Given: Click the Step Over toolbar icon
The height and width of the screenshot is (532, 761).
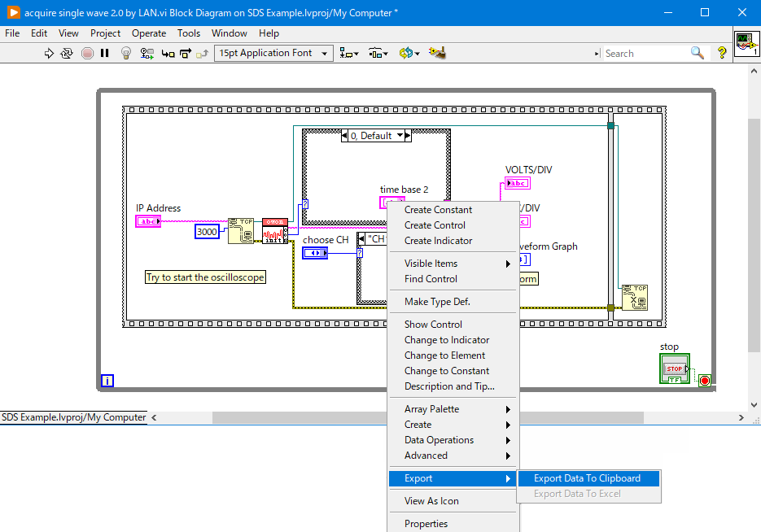Looking at the screenshot, I should [186, 54].
